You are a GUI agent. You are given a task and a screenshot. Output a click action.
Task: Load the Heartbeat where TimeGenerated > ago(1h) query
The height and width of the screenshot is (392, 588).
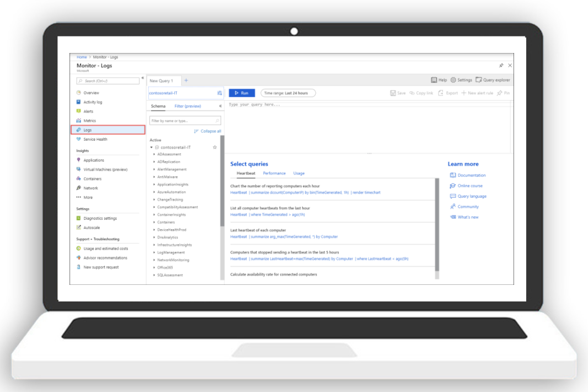[268, 215]
